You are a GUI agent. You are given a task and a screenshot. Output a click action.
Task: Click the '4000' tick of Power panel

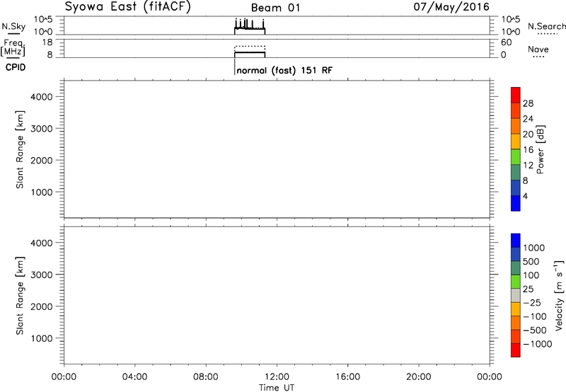pyautogui.click(x=42, y=97)
